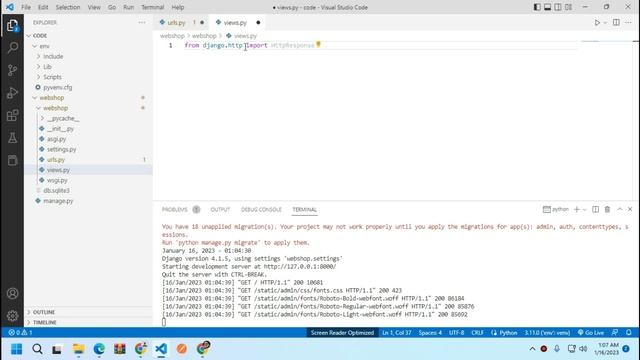
Task: Switch to the urls.py editor tab
Action: [176, 23]
